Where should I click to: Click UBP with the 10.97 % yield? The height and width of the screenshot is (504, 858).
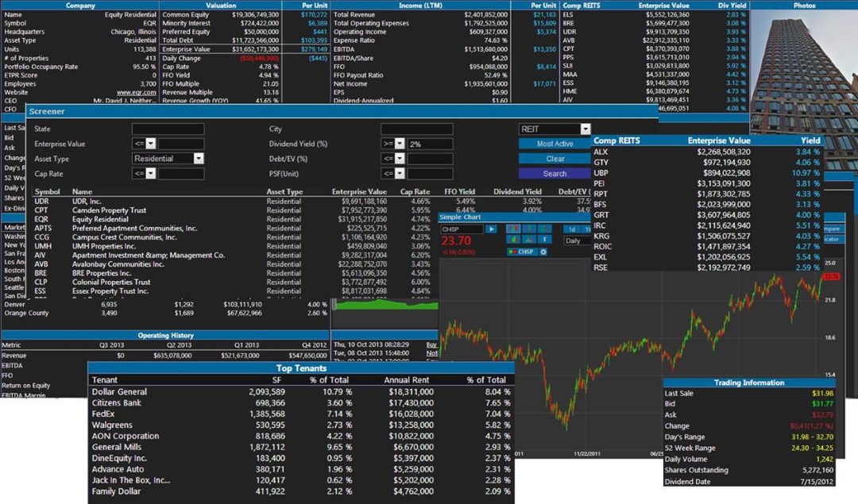click(x=706, y=173)
